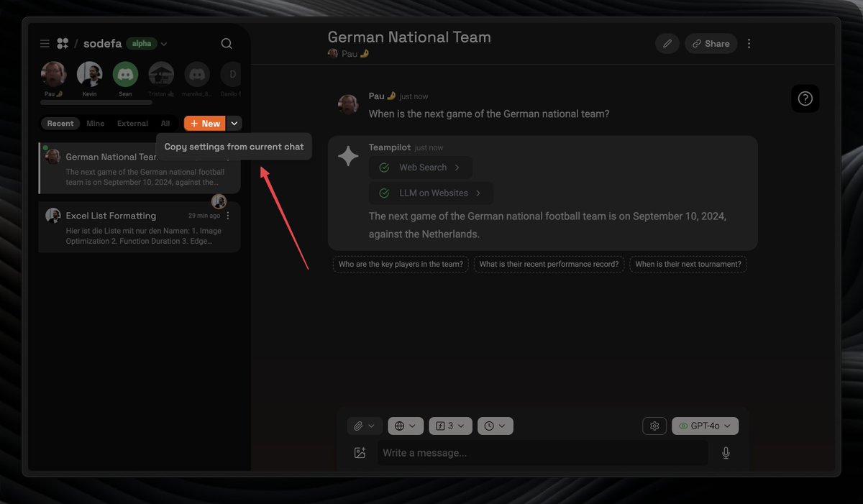Select the add image icon in message bar
Image resolution: width=863 pixels, height=504 pixels.
(x=360, y=453)
